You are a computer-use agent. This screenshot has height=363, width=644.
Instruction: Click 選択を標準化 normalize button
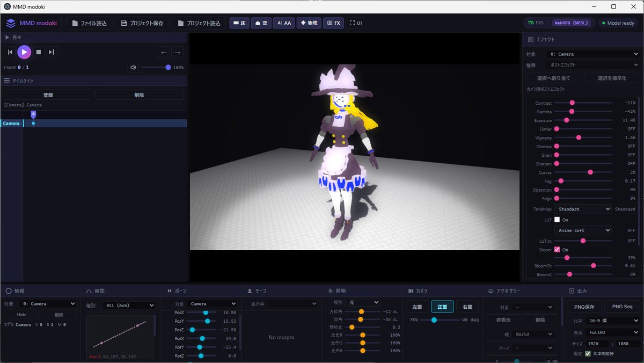(x=612, y=78)
